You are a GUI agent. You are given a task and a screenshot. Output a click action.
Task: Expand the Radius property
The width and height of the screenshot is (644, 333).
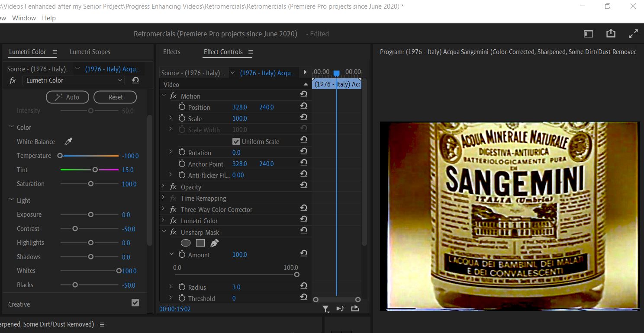click(x=171, y=287)
